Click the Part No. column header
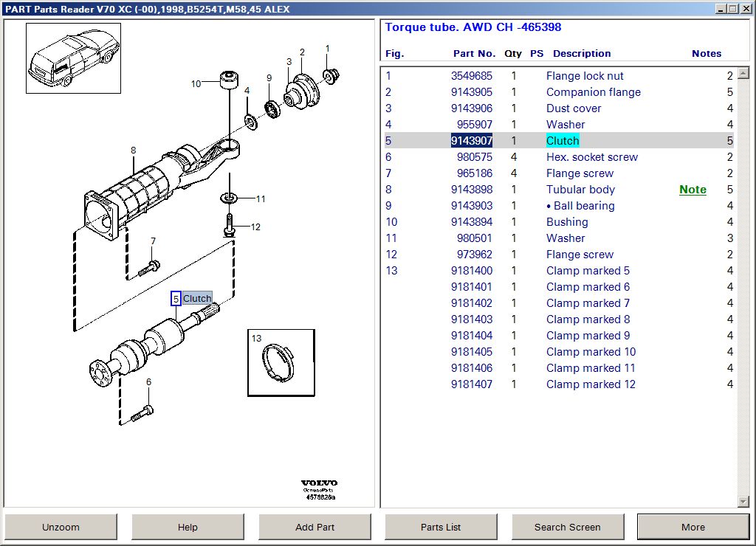The width and height of the screenshot is (756, 546). point(475,53)
